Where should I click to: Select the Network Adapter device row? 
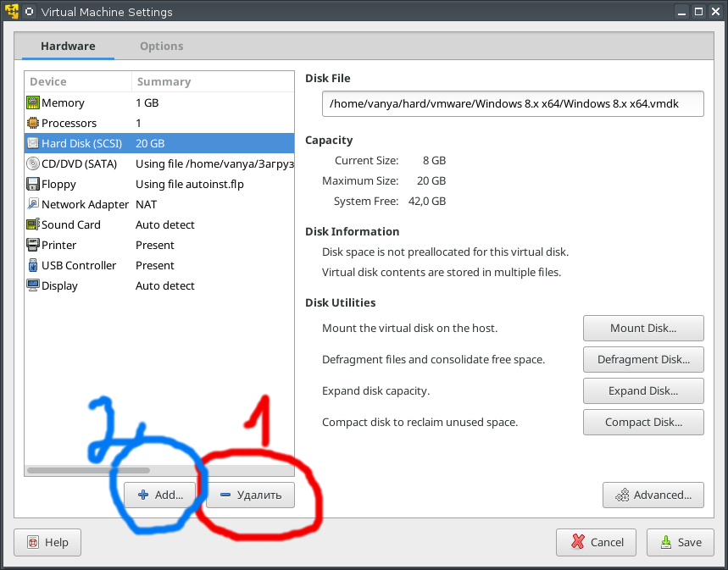159,204
